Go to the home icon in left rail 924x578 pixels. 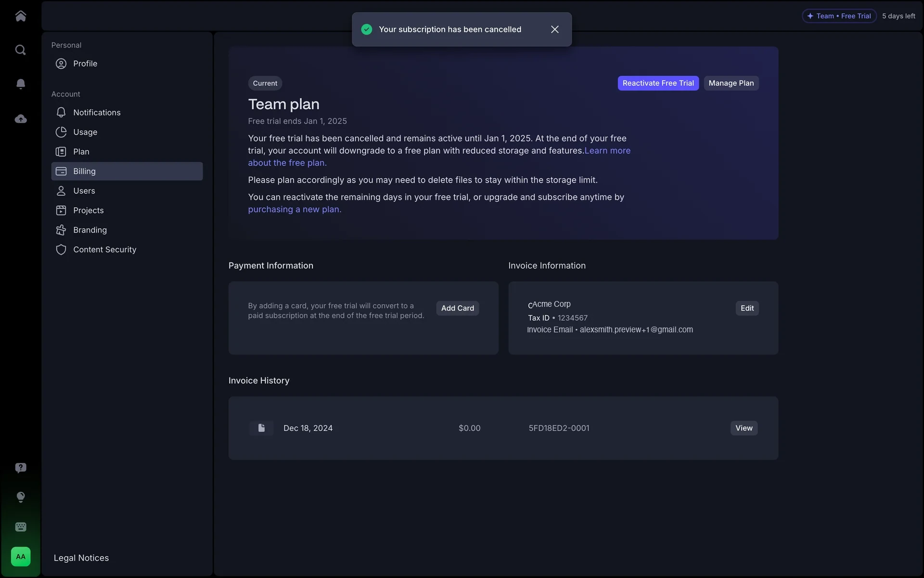point(20,16)
